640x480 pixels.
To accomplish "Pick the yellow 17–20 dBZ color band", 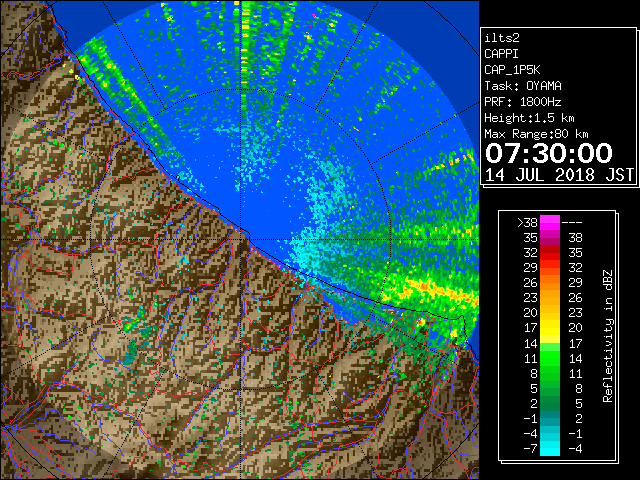I will pyautogui.click(x=550, y=328).
